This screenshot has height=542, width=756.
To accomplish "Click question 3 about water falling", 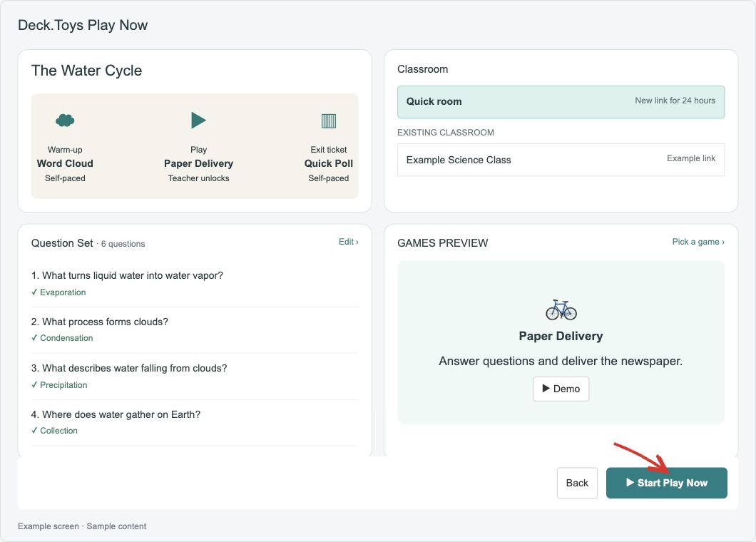I will [129, 368].
